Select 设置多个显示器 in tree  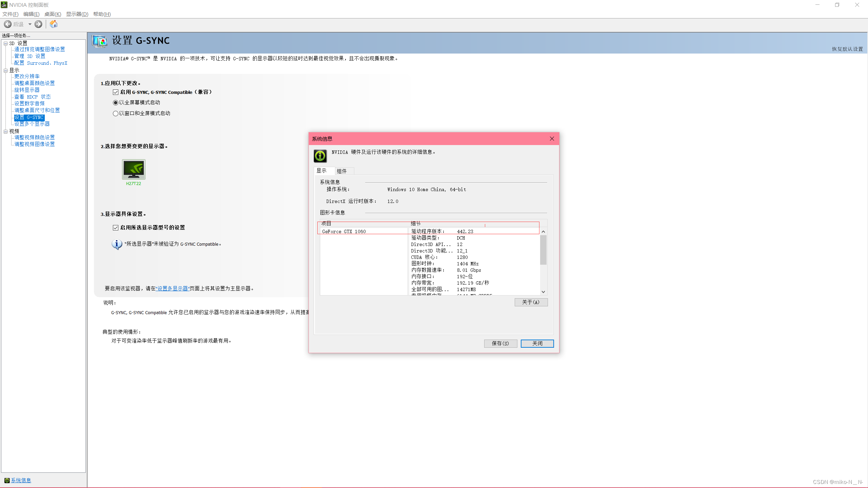32,124
